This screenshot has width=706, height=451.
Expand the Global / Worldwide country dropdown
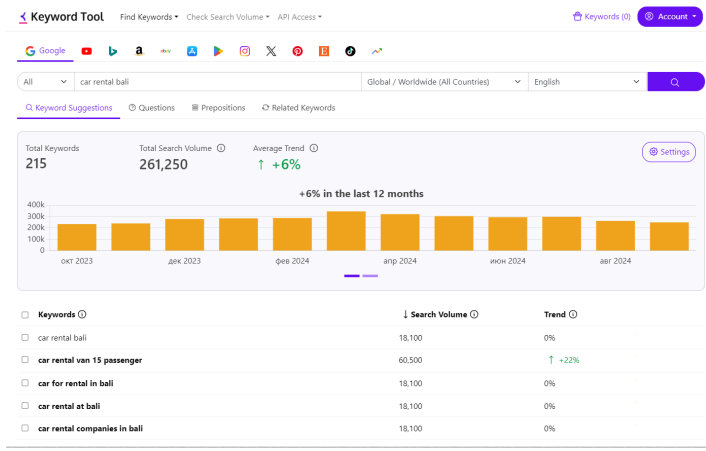tap(444, 82)
